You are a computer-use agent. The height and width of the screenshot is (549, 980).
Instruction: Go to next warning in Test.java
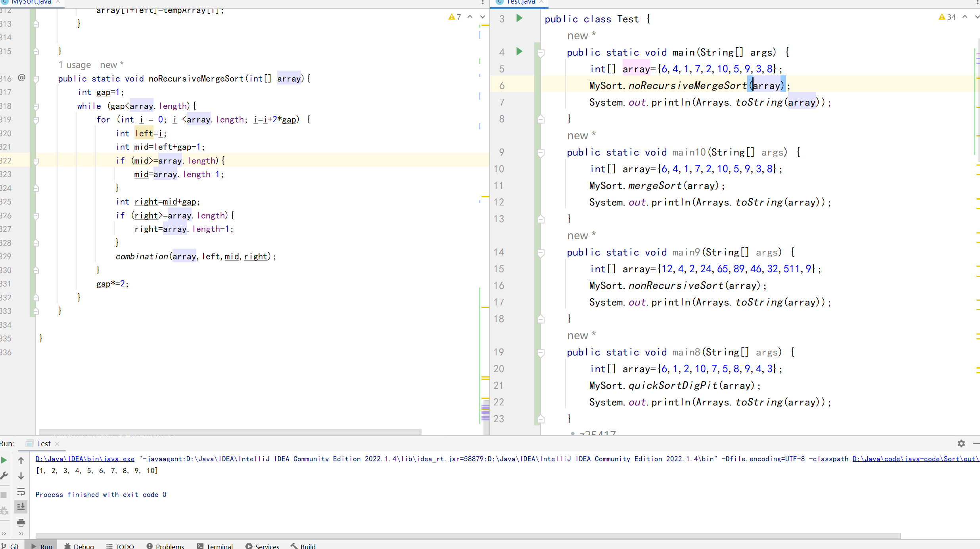[x=976, y=17]
